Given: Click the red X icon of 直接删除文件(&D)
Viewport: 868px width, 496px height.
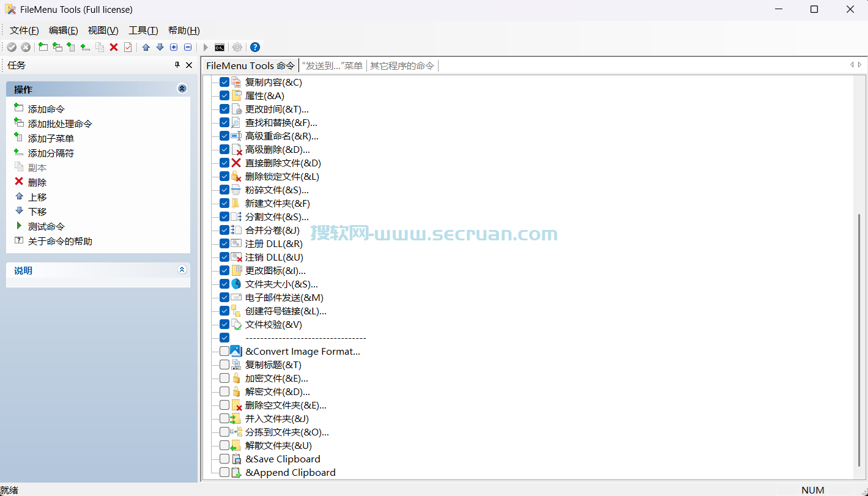Looking at the screenshot, I should (236, 163).
